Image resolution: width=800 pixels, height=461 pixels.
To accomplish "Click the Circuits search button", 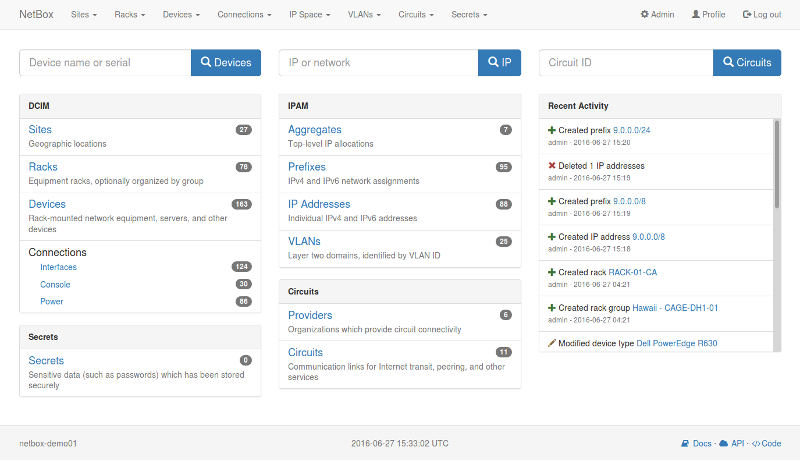I will click(746, 62).
